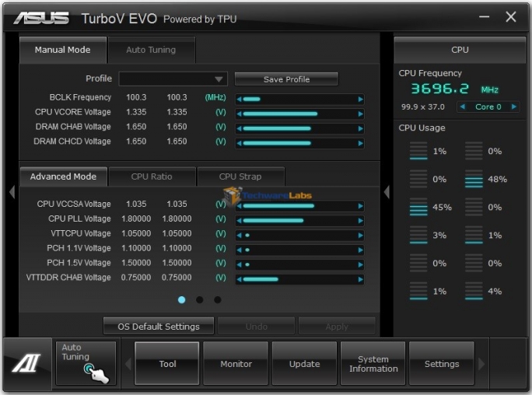532x395 pixels.
Task: Click the 48% CPU usage reading
Action: [498, 179]
